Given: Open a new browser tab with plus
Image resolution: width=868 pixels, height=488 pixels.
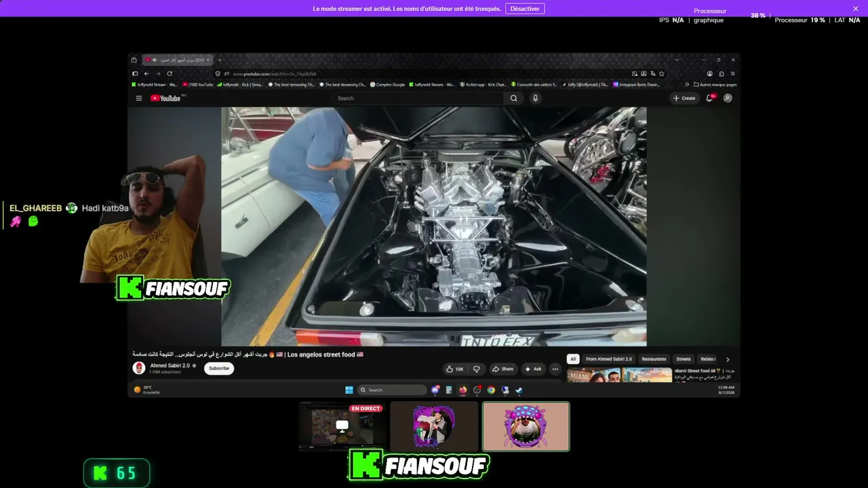Looking at the screenshot, I should (219, 60).
